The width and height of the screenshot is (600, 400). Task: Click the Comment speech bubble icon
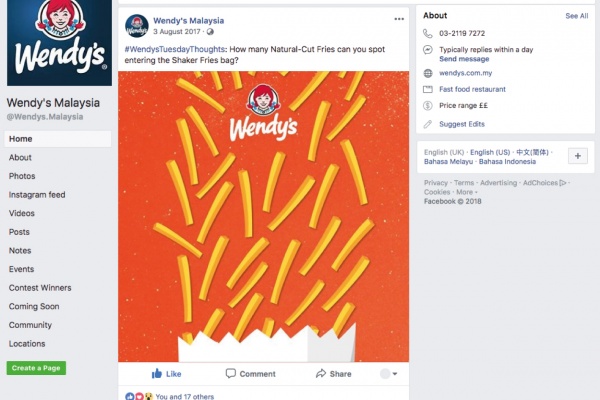pyautogui.click(x=230, y=373)
